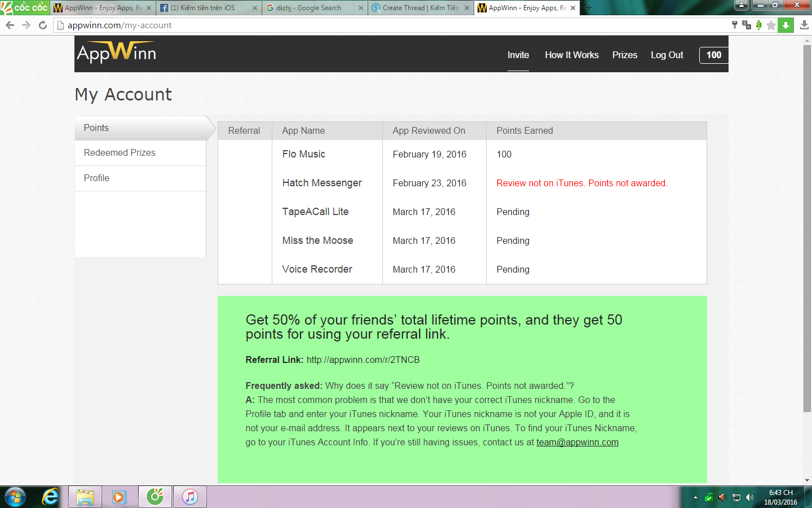Log Out of the AppWinn account

[x=667, y=55]
